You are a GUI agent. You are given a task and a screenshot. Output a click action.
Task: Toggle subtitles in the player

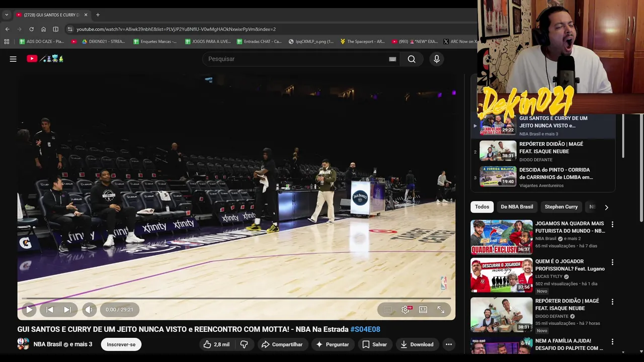pos(388,310)
